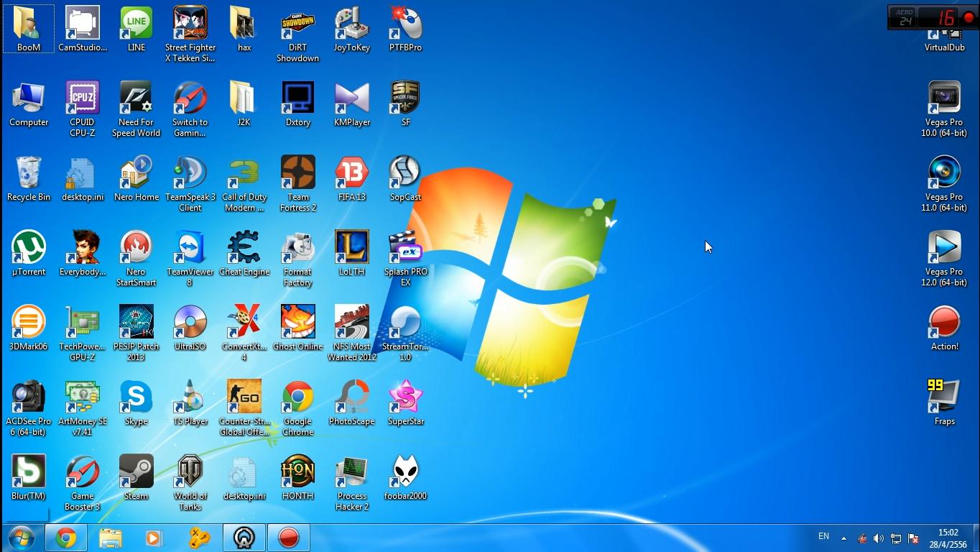Launch the Team Fortress 2 shortcut
The height and width of the screenshot is (552, 980).
coord(298,183)
